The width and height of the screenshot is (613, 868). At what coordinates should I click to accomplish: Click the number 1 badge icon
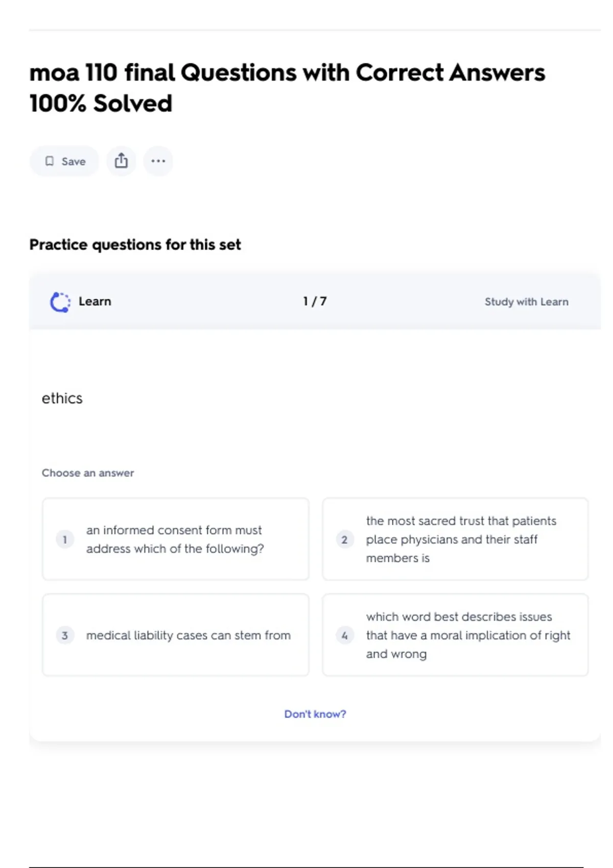click(x=65, y=539)
